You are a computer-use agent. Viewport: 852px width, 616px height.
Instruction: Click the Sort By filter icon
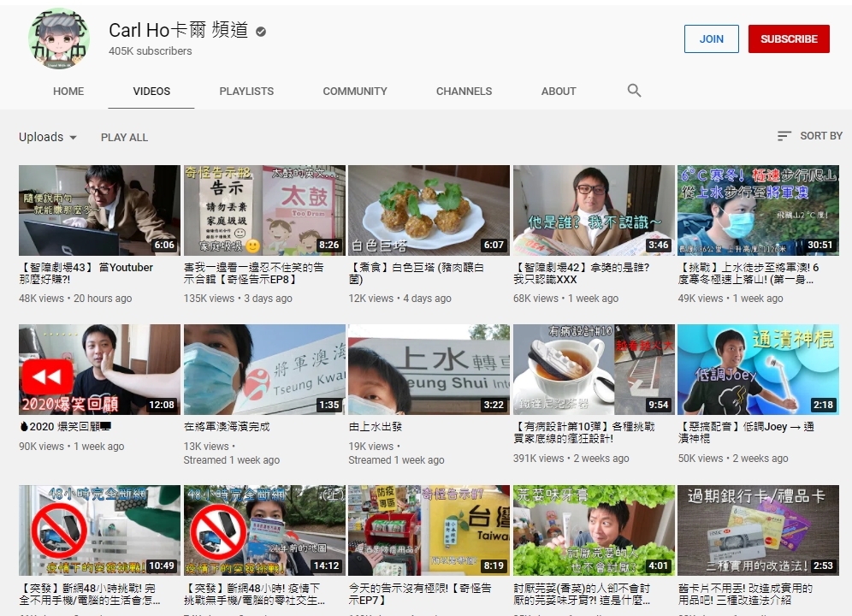pyautogui.click(x=784, y=136)
